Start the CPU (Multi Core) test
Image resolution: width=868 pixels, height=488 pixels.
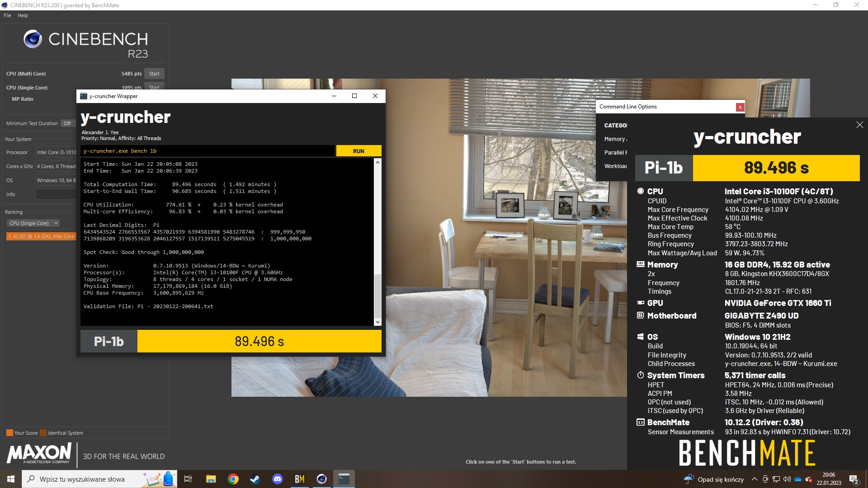154,74
